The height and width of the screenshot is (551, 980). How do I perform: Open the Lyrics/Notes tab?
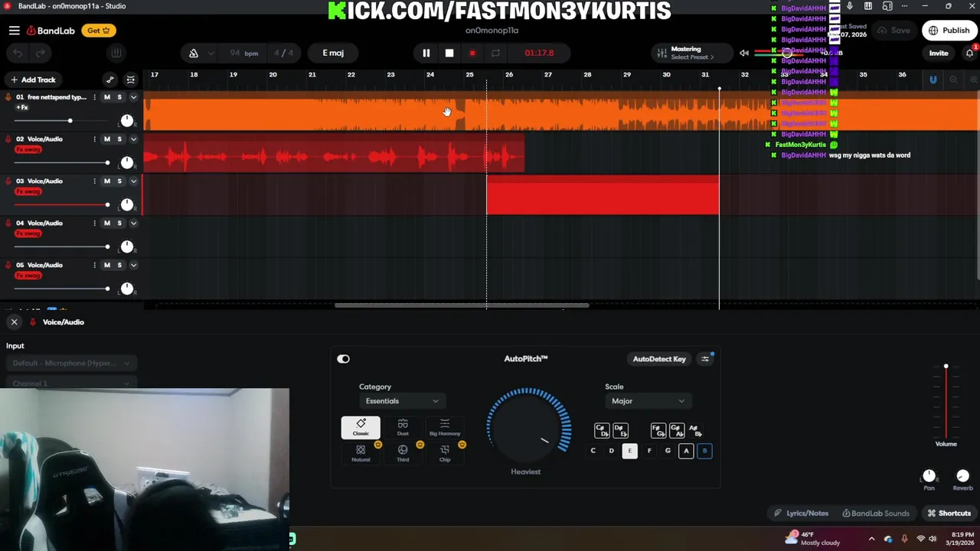click(x=801, y=514)
